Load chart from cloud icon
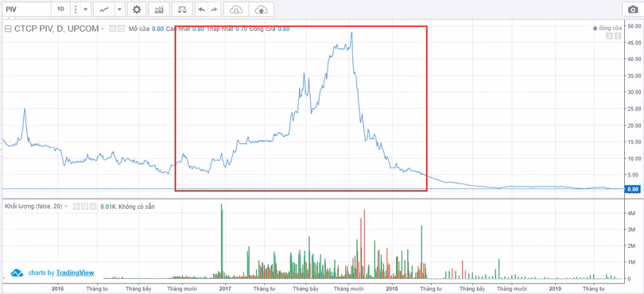The image size is (644, 294). tap(236, 9)
